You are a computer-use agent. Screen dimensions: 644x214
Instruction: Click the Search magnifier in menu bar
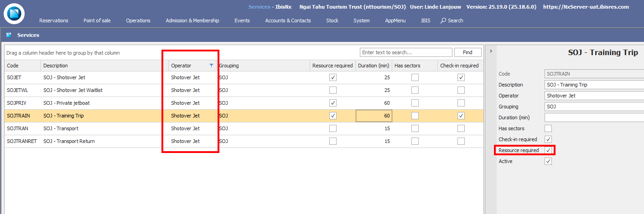443,20
